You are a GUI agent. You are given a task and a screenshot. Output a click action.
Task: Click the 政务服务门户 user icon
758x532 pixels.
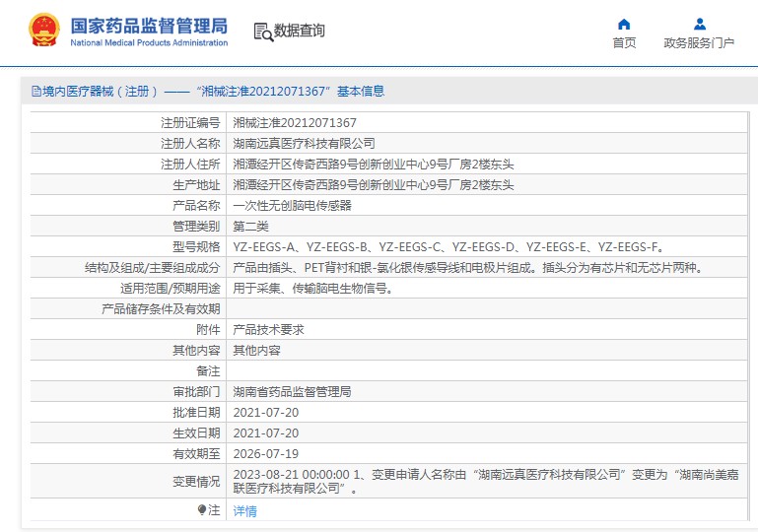(699, 24)
